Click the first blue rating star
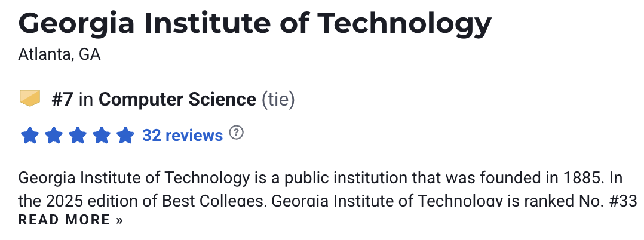 (30, 135)
